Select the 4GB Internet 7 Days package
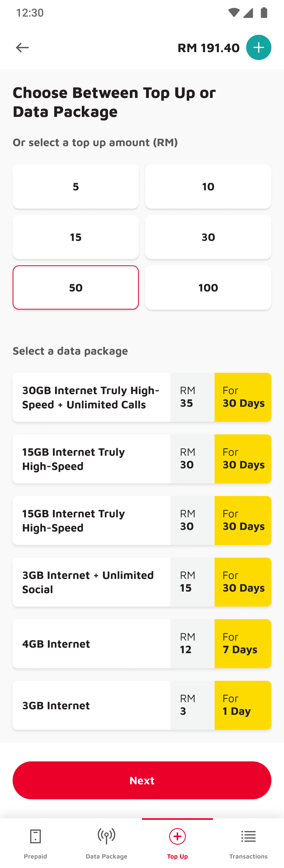Screen dimensions: 284x868 (142, 643)
